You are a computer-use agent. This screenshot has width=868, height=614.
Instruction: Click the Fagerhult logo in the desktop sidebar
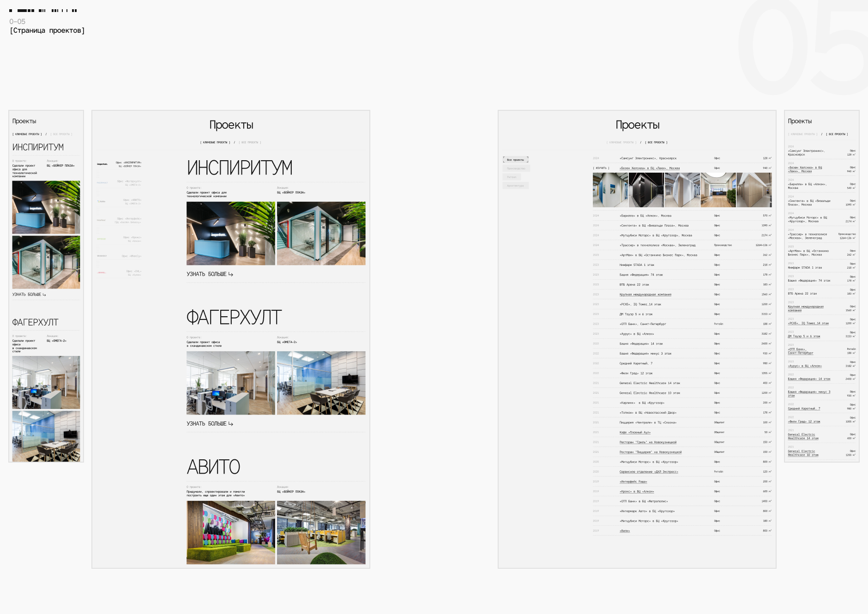(x=102, y=183)
